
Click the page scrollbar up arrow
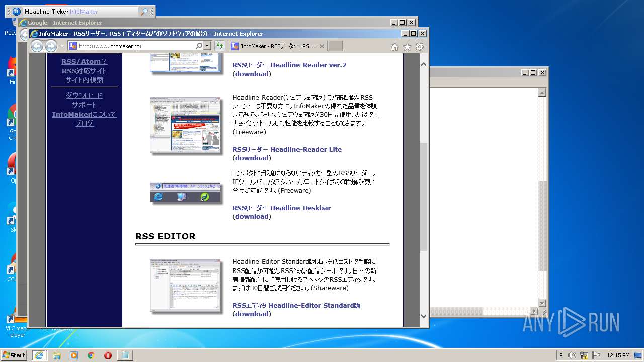coord(423,64)
